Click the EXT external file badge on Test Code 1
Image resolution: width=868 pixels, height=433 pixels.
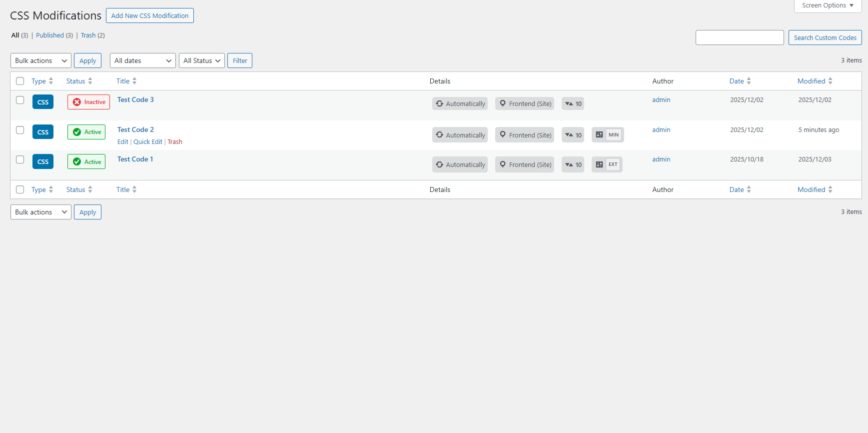coord(607,164)
